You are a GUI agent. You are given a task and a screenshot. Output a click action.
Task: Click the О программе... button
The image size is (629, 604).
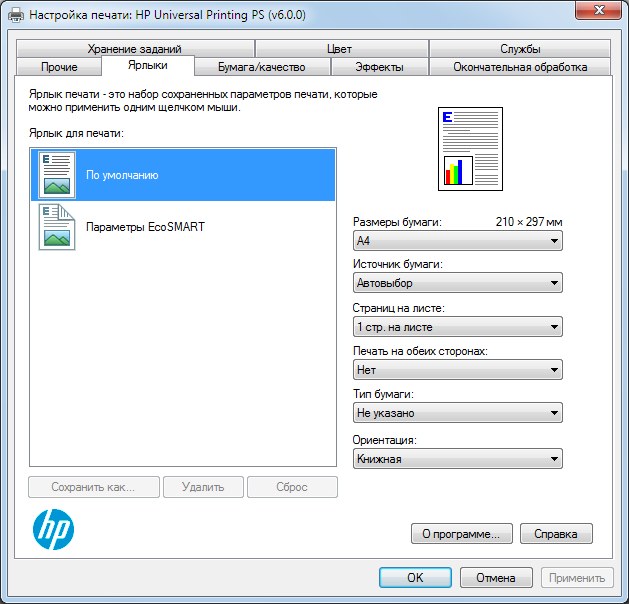click(462, 534)
